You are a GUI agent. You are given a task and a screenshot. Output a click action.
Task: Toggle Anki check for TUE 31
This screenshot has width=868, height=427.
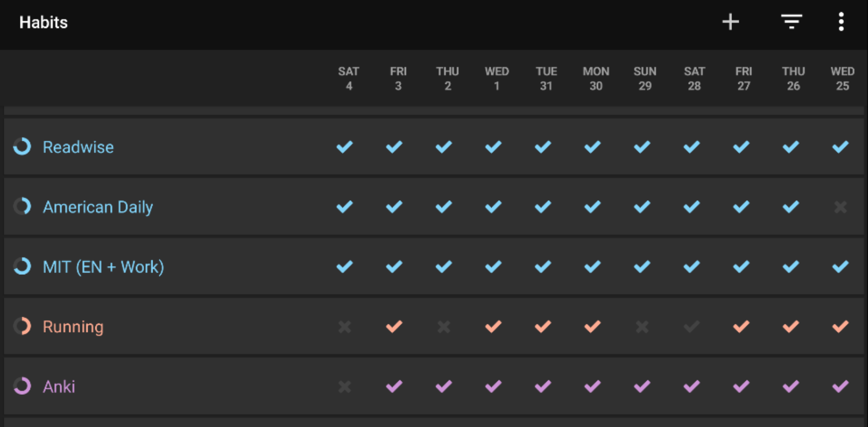[x=543, y=386]
